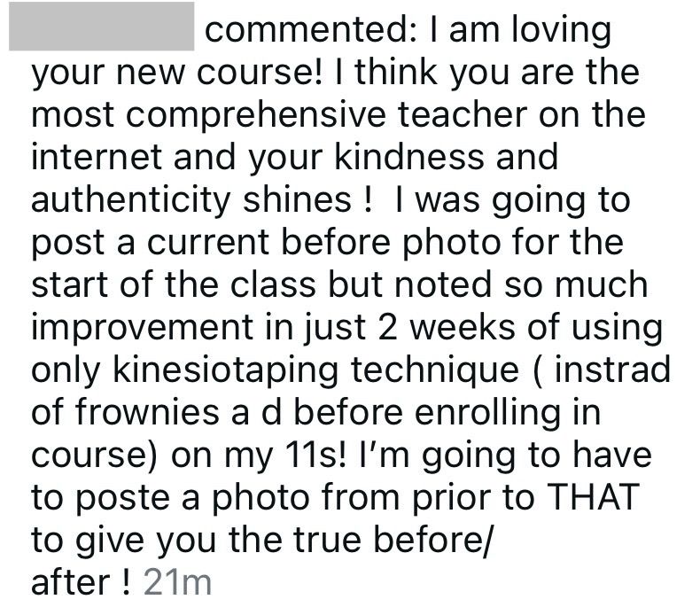This screenshot has height=615, width=700.
Task: Click the misspelled word "instrad"
Action: [612, 370]
